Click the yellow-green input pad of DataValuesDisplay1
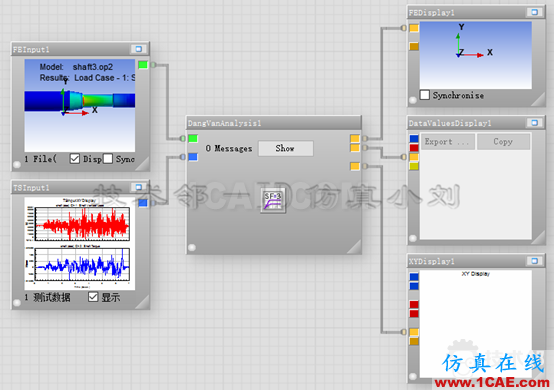The image size is (554, 390). coord(414,166)
